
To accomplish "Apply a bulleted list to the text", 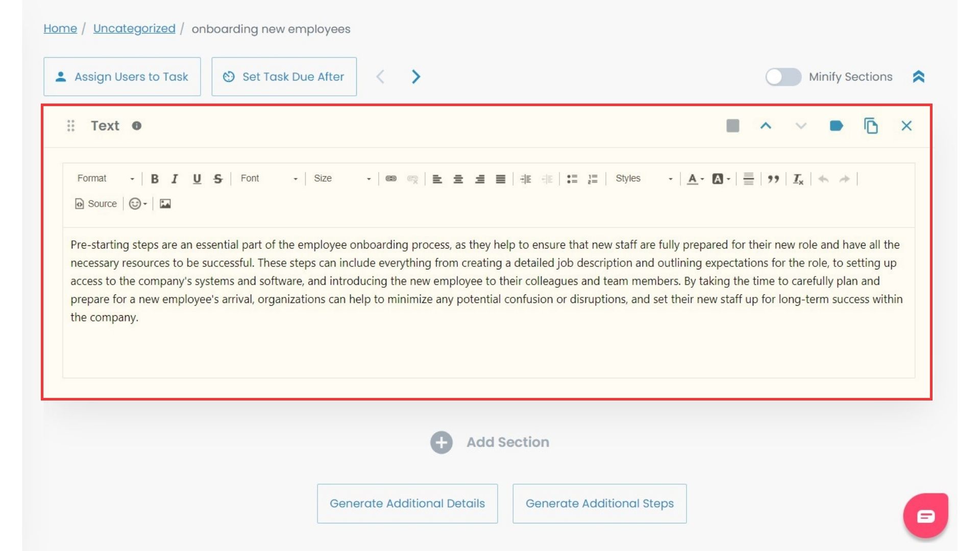I will pyautogui.click(x=572, y=179).
